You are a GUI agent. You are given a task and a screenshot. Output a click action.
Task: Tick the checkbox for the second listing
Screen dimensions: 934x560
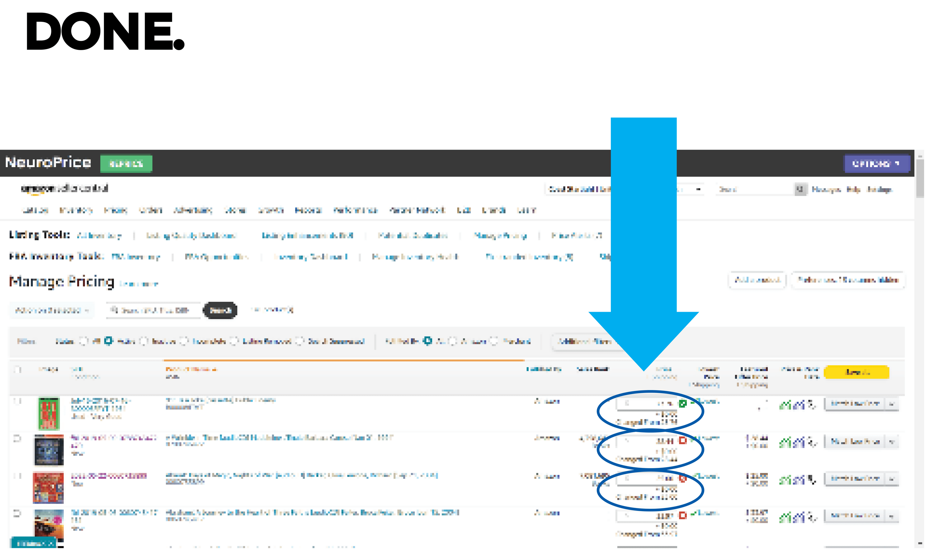17,438
